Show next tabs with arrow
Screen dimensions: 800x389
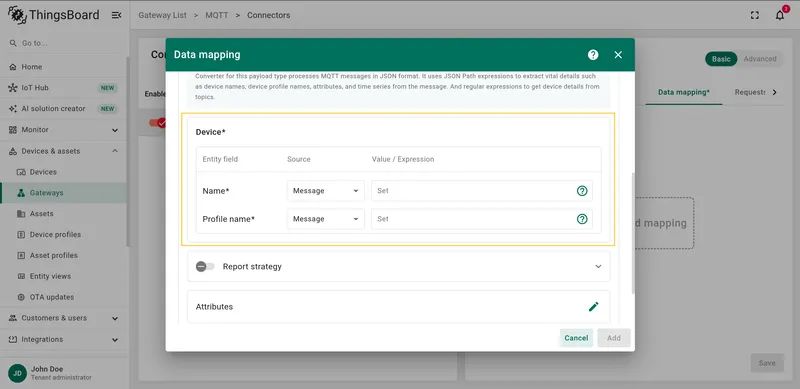774,92
